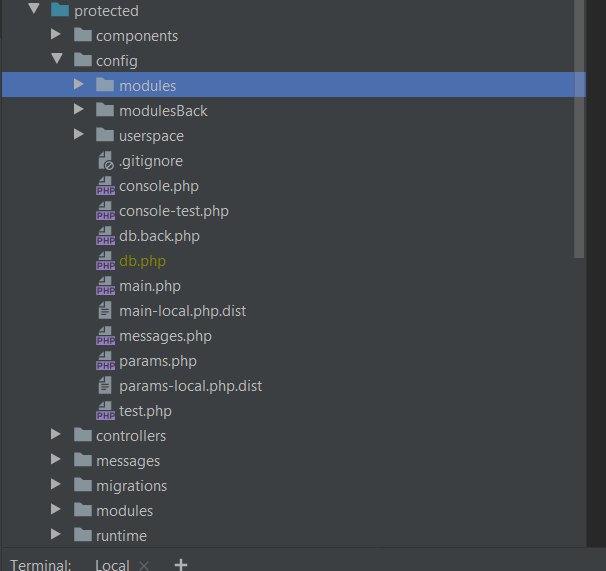Click the PHP icon of messages.php

(x=106, y=336)
